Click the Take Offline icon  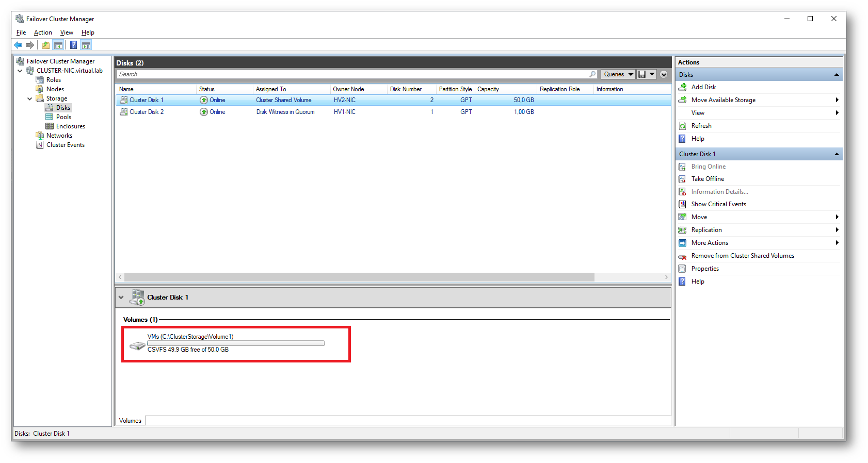click(682, 179)
